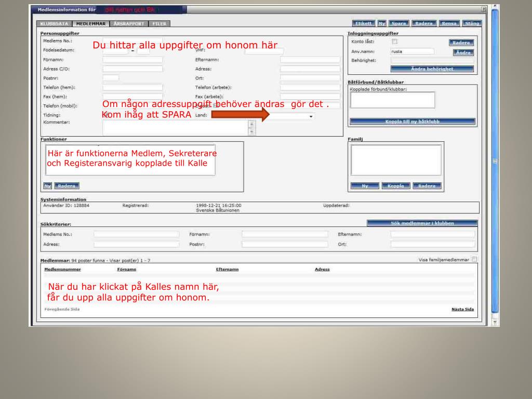Click the Familj list box
The width and height of the screenshot is (532, 399).
396,160
